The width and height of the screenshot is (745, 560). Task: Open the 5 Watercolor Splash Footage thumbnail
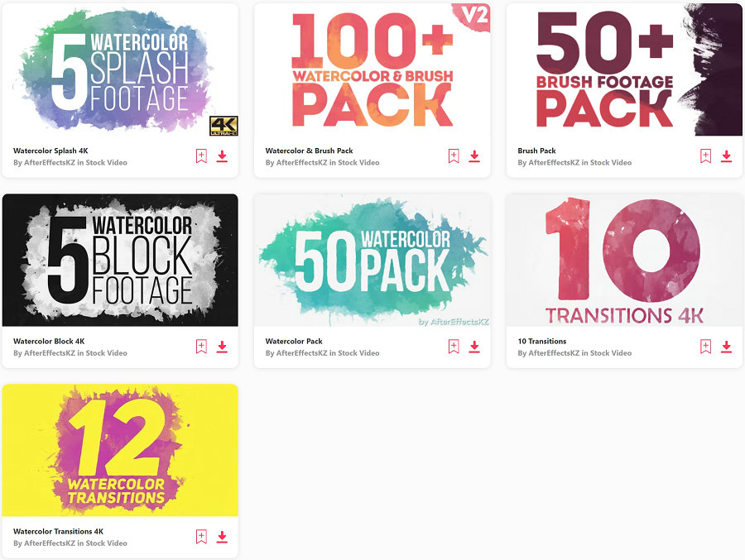point(120,69)
